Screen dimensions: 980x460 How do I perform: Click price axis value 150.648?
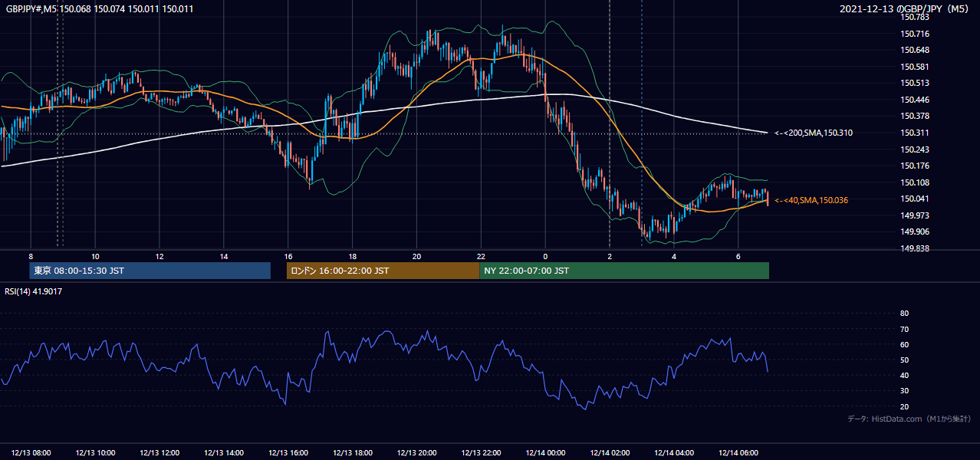tap(915, 50)
